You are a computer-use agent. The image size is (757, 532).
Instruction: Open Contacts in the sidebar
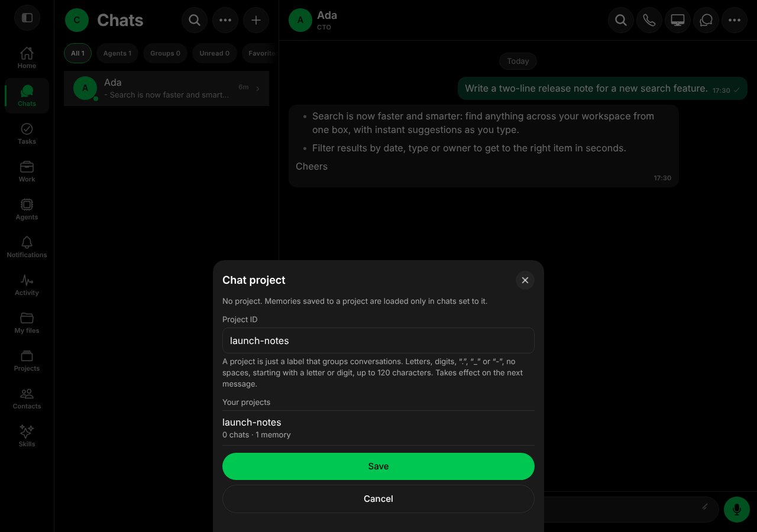[27, 398]
